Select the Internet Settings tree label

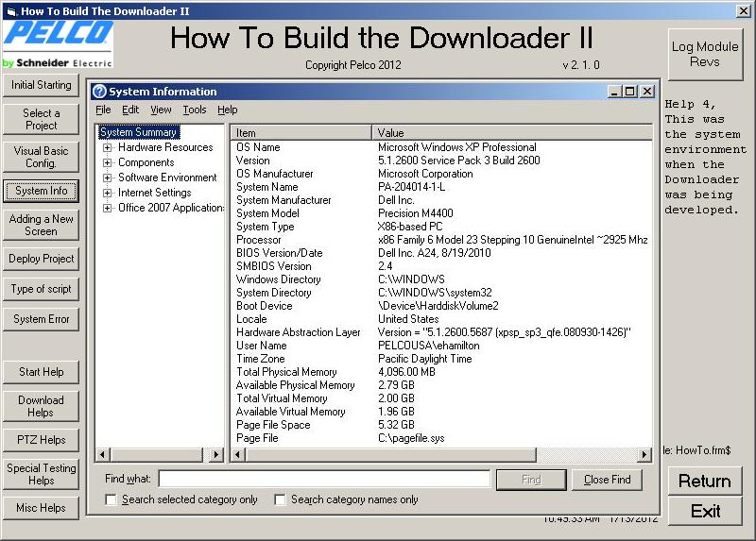[x=154, y=194]
